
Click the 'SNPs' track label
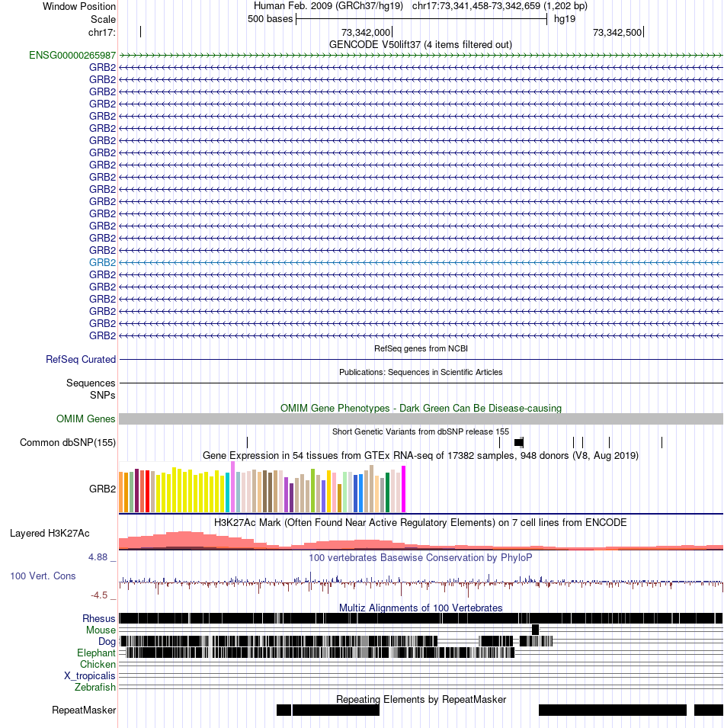(x=103, y=395)
